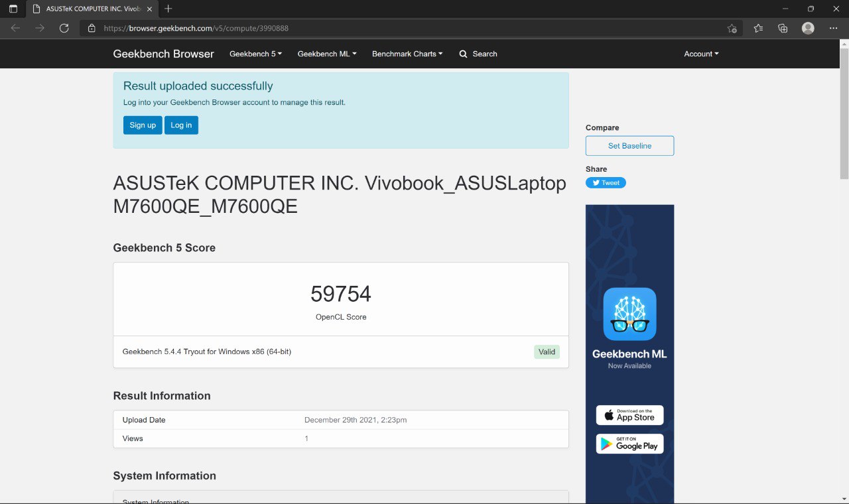Expand the Geekbench ML dropdown menu

click(x=327, y=54)
